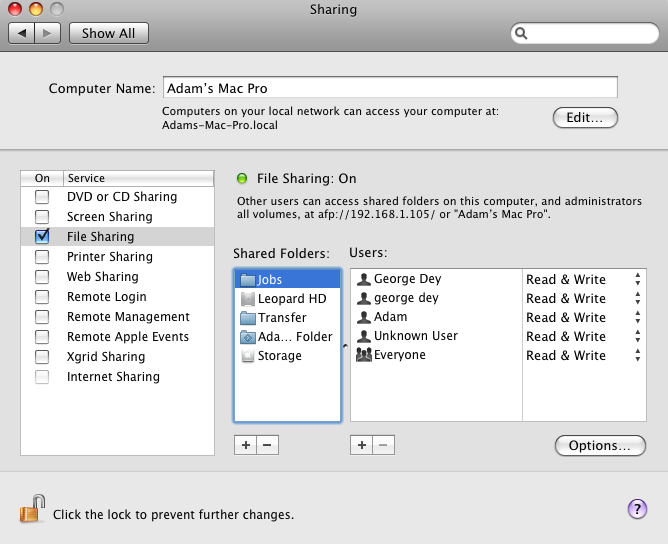Select Remote Apple Events service row
Image resolution: width=668 pixels, height=544 pixels.
click(x=117, y=337)
